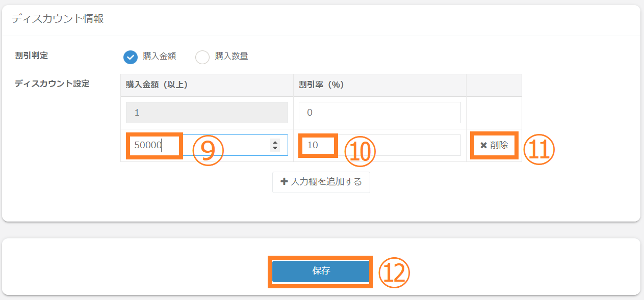
Task: Click the 購入数量 option label text
Action: 231,57
